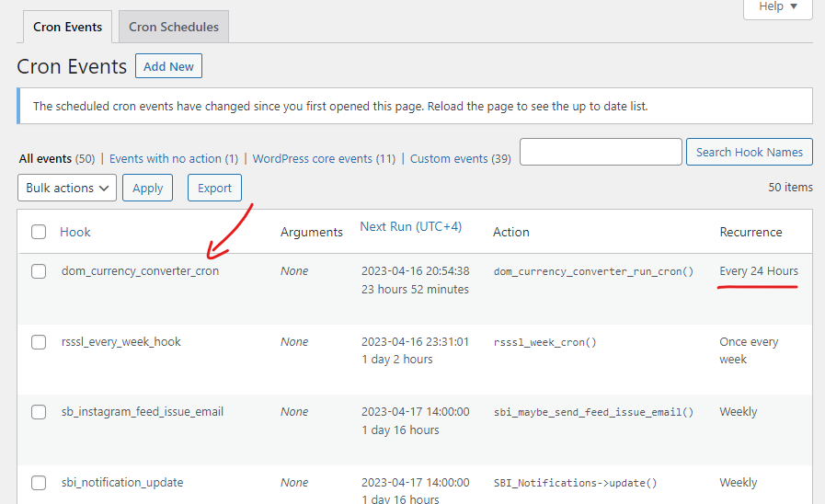Open the Bulk actions dropdown

67,188
